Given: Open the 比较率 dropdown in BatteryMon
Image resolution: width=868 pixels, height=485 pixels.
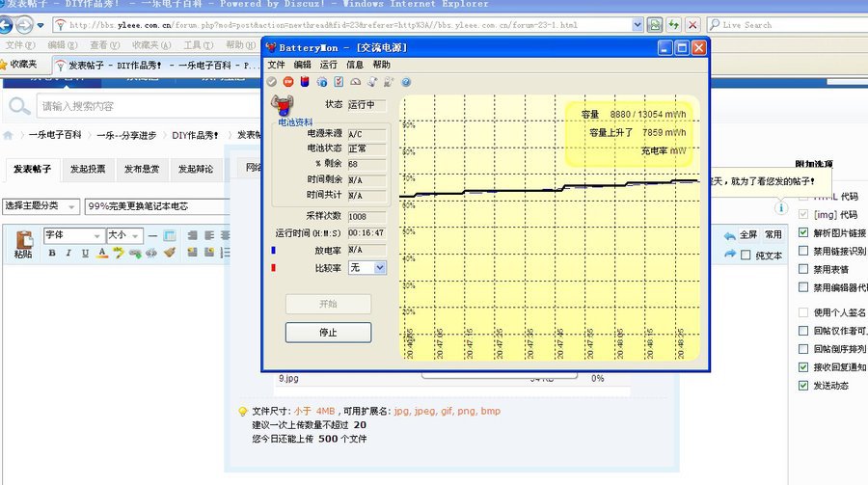Looking at the screenshot, I should (367, 267).
